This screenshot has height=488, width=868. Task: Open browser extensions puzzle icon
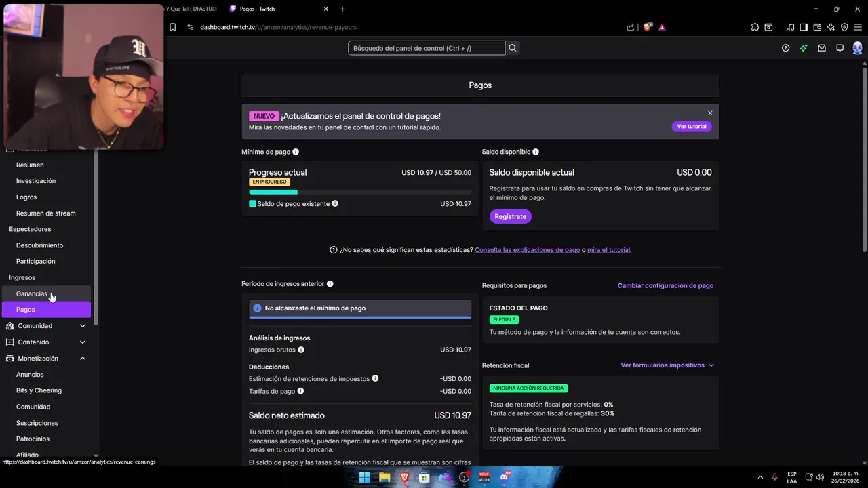coord(755,27)
